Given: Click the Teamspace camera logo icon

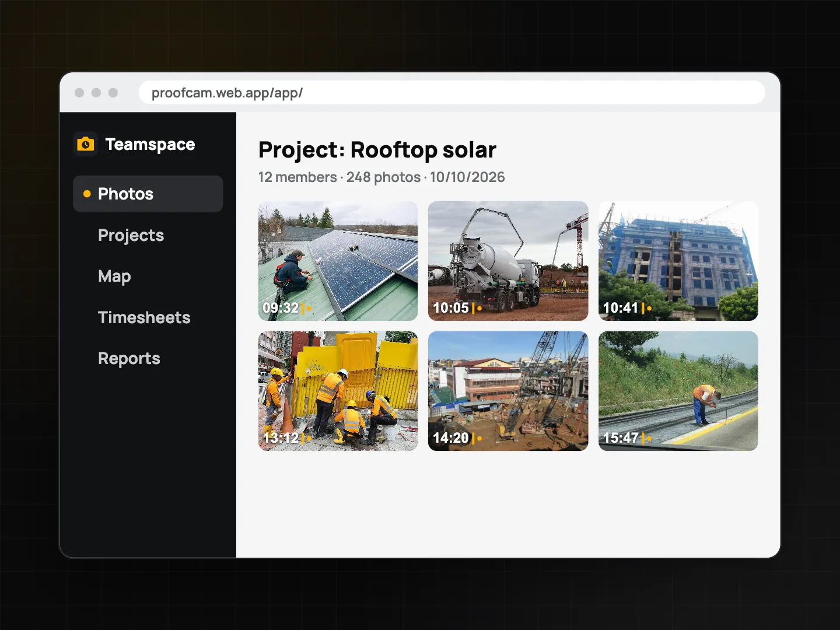Looking at the screenshot, I should 86,144.
